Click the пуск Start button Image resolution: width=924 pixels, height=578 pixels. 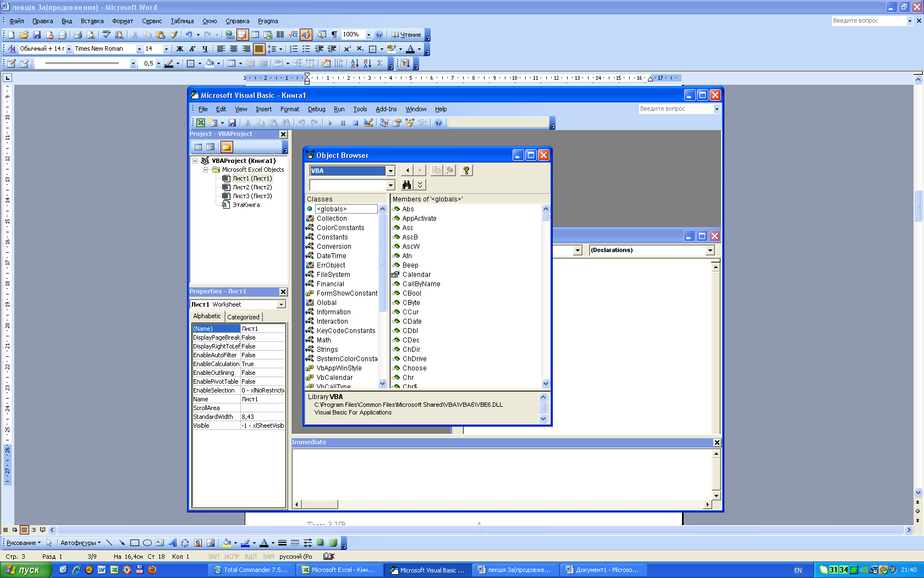coord(26,570)
